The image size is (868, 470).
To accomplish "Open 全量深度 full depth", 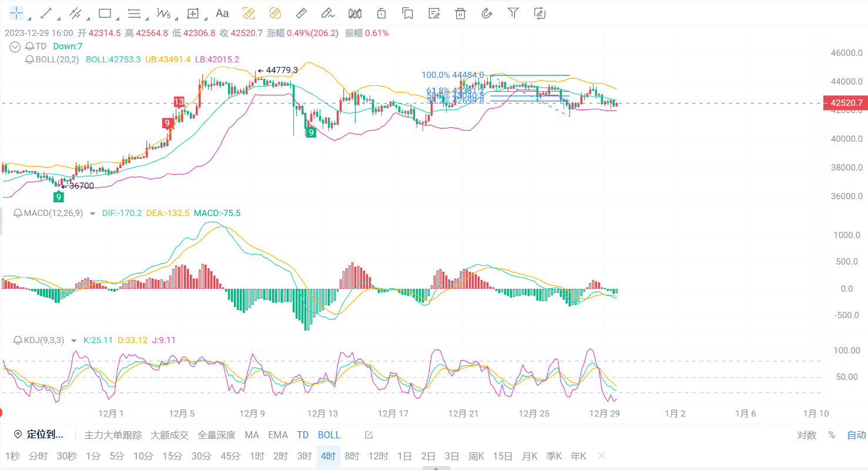I will click(216, 435).
